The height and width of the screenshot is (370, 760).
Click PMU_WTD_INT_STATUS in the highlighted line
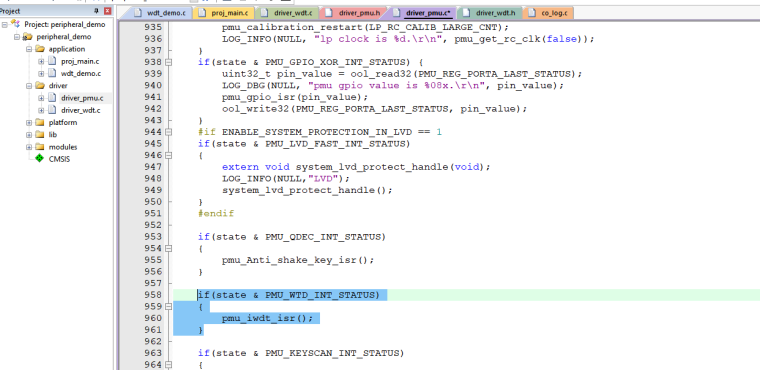[320, 295]
